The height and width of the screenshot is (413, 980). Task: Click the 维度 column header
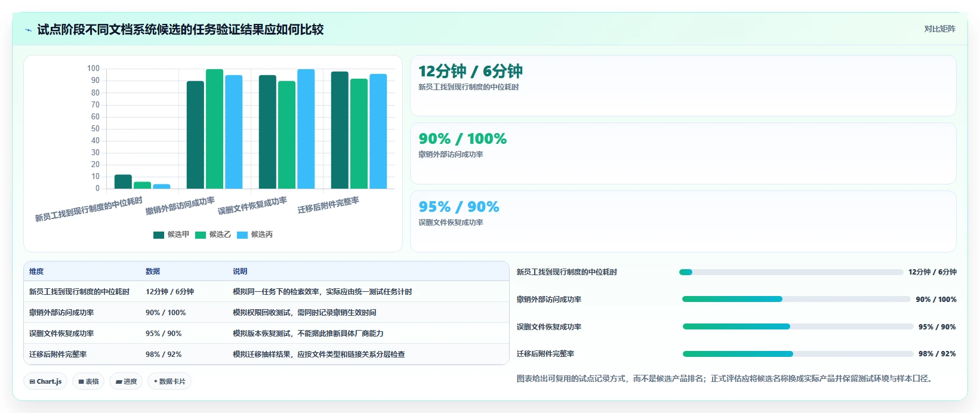point(36,272)
